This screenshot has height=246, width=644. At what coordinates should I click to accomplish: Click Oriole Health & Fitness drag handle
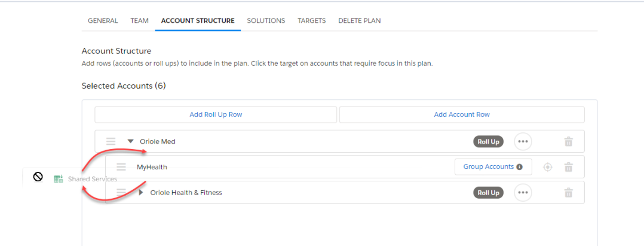[121, 192]
